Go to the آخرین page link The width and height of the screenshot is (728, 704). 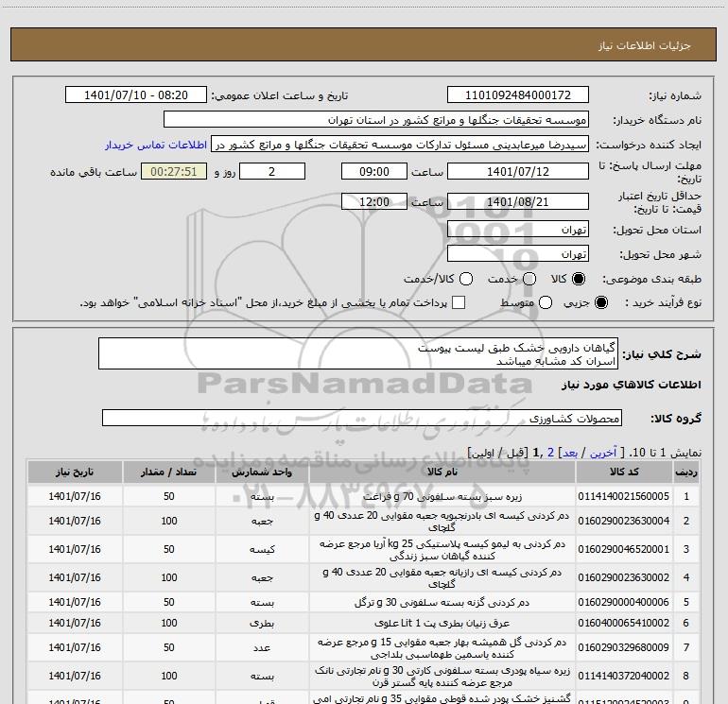pos(603,453)
